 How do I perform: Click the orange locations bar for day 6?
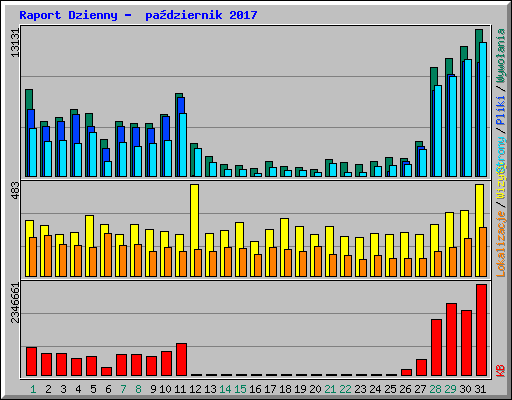pos(108,255)
